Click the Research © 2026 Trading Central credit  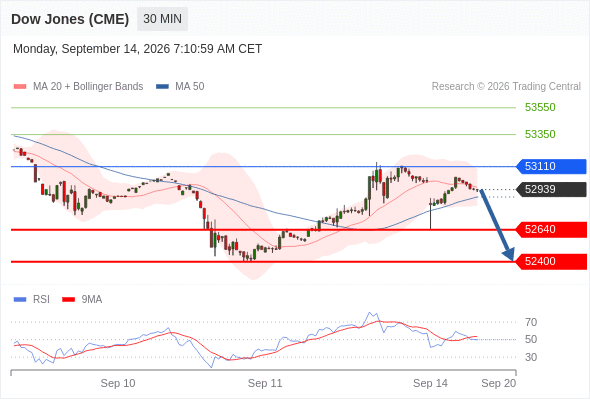[x=506, y=87]
